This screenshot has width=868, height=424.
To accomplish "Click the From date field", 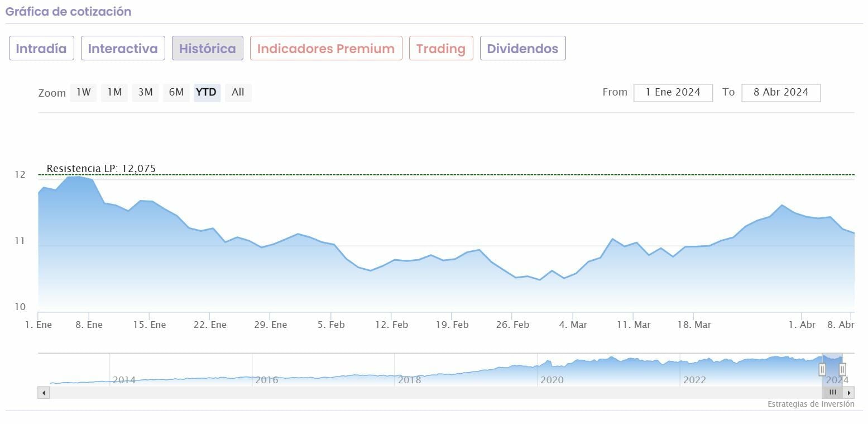I will pyautogui.click(x=673, y=93).
